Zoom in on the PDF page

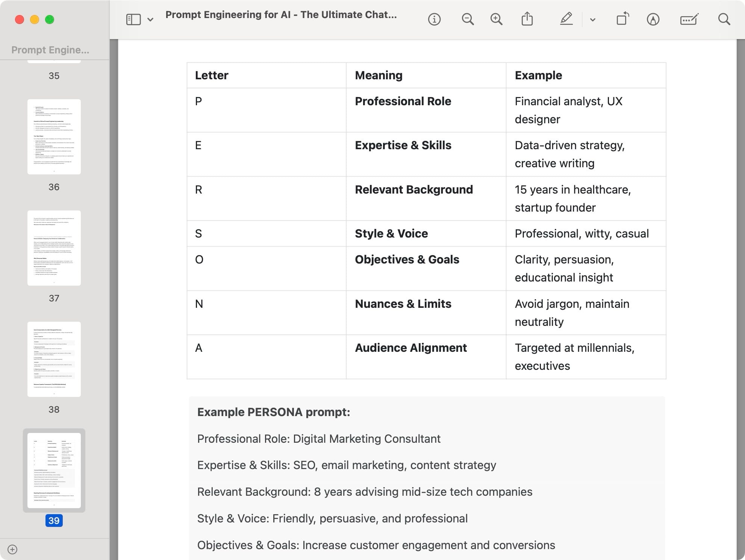click(x=496, y=19)
